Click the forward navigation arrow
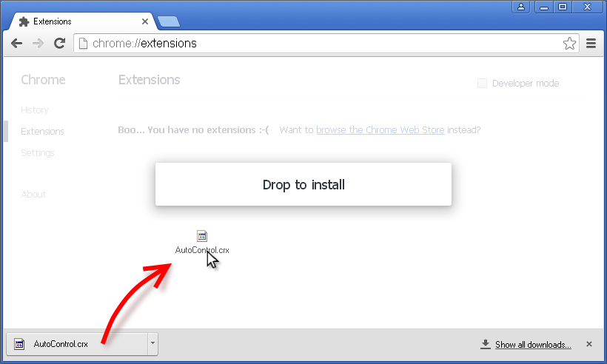Screen dimensions: 607x364 tap(38, 44)
